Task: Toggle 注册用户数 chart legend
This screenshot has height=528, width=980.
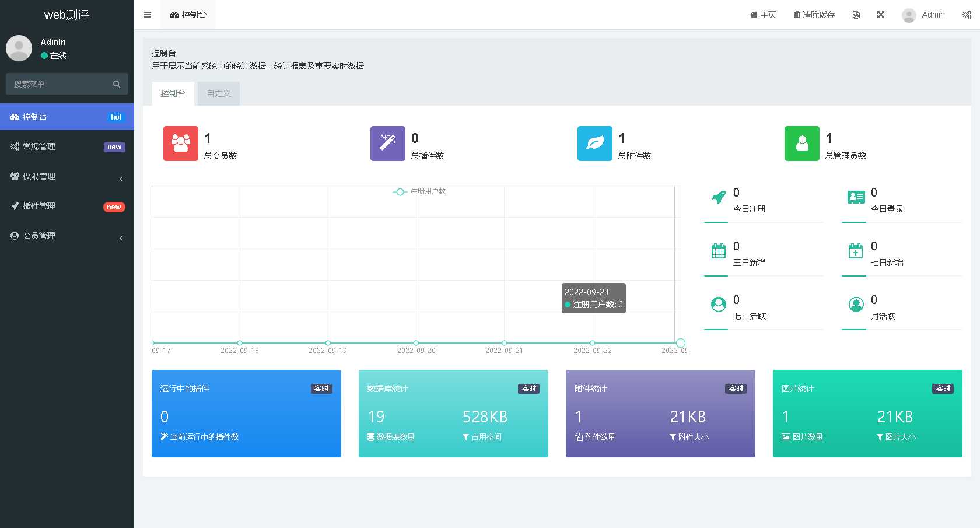Action: coord(419,191)
